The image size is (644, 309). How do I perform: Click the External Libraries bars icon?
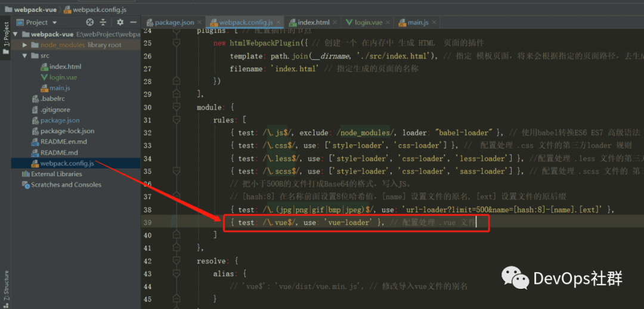coord(26,174)
